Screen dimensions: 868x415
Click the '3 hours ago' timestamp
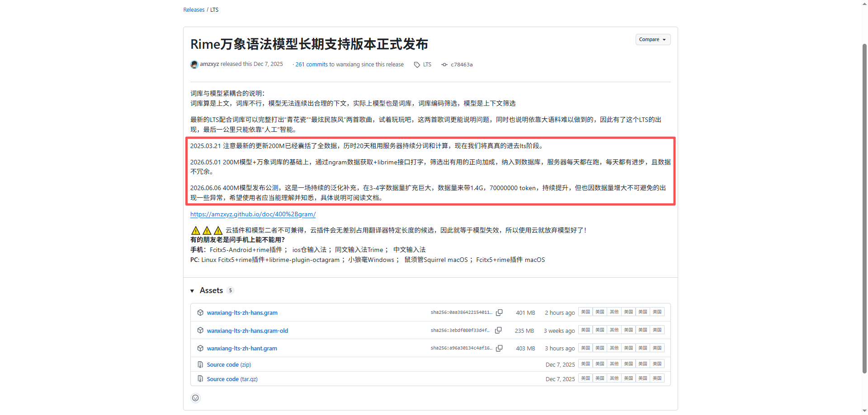tap(560, 348)
